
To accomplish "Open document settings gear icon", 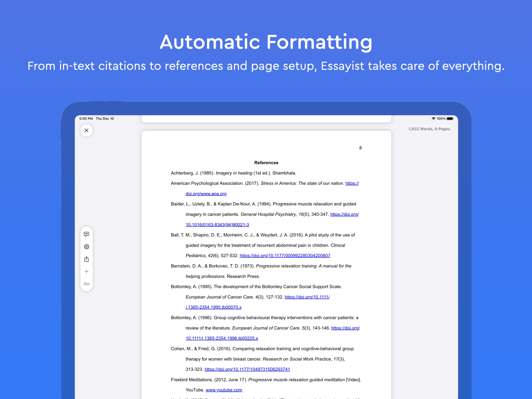I will coord(86,247).
